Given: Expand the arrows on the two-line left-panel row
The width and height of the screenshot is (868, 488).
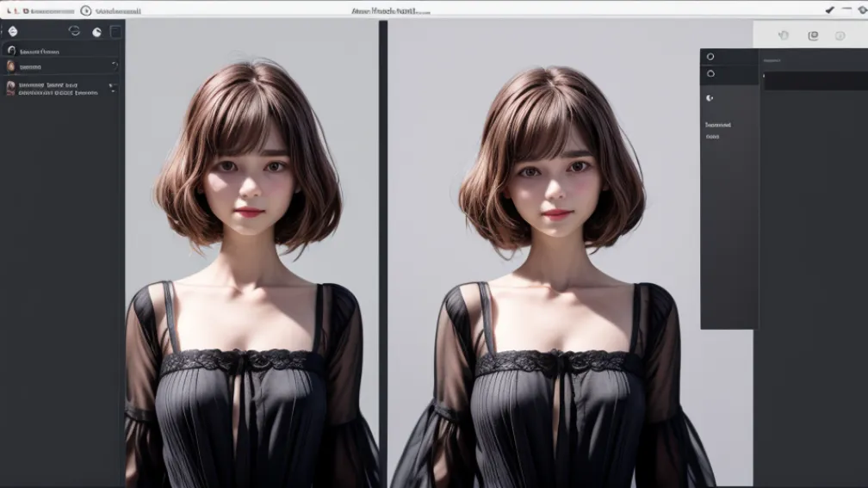Looking at the screenshot, I should coord(112,88).
